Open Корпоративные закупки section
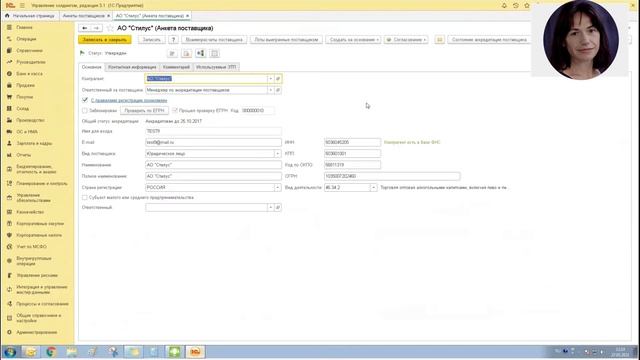Screen dimensions: 640x360 40,224
